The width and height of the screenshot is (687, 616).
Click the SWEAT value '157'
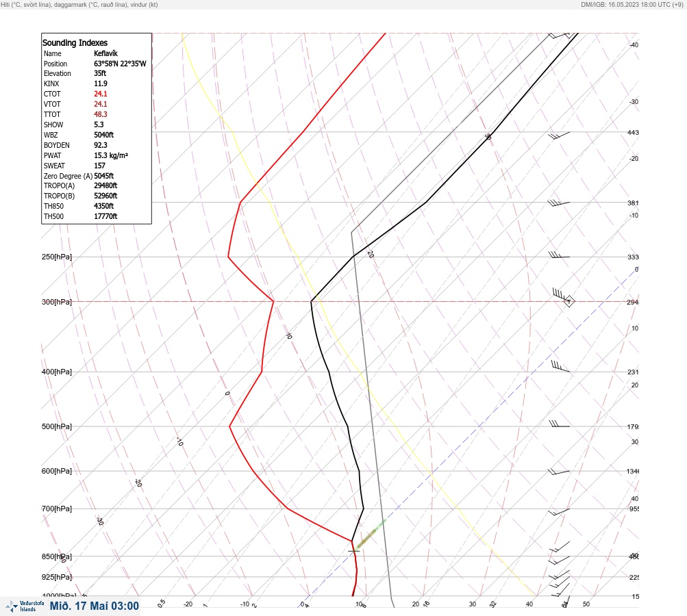click(99, 166)
